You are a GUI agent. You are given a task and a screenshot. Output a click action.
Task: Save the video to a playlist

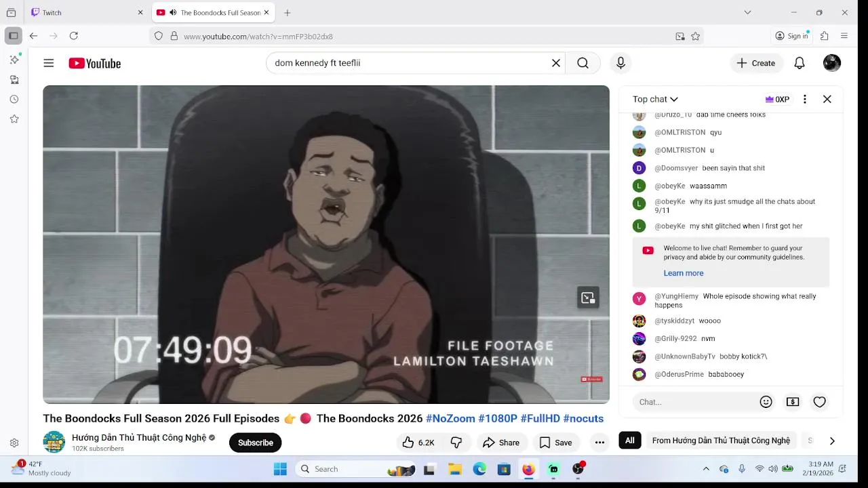point(555,443)
